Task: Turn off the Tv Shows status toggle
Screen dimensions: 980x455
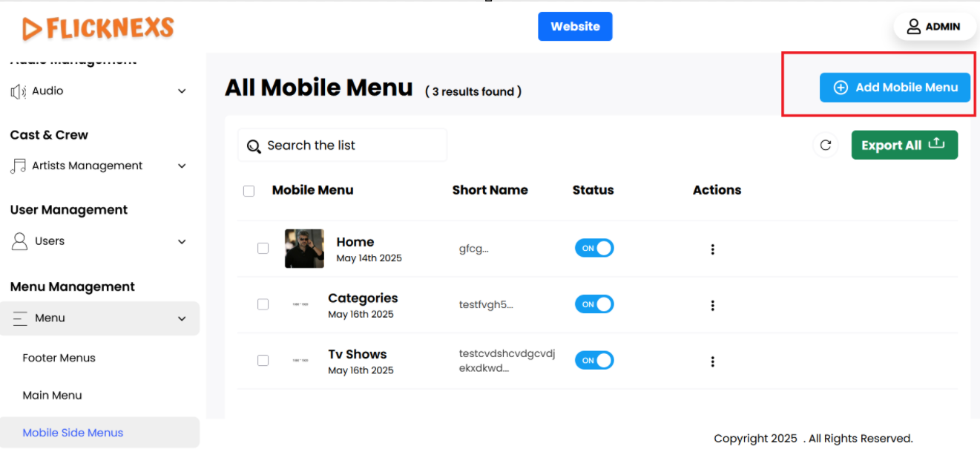Action: tap(594, 360)
